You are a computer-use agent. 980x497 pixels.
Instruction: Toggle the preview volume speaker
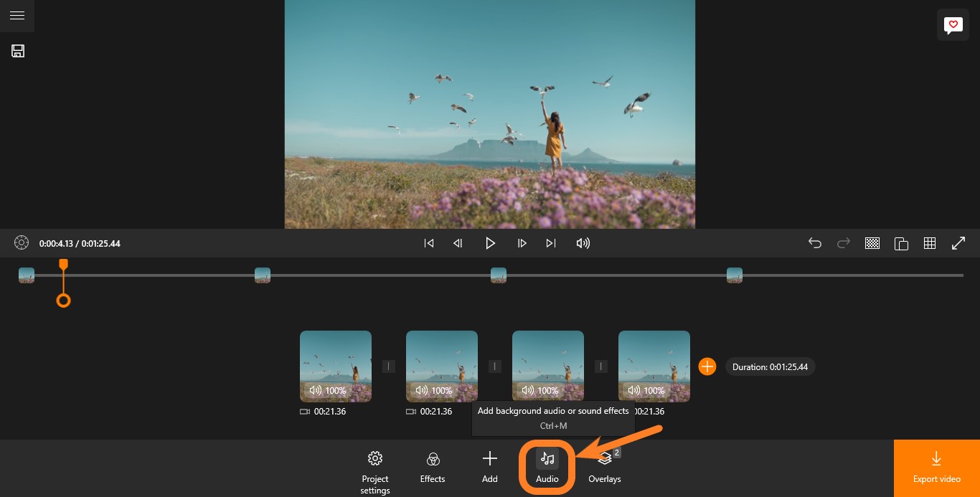point(583,243)
